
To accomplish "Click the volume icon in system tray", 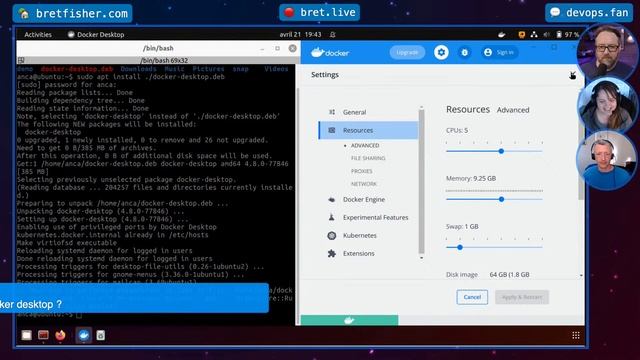I will 547,35.
